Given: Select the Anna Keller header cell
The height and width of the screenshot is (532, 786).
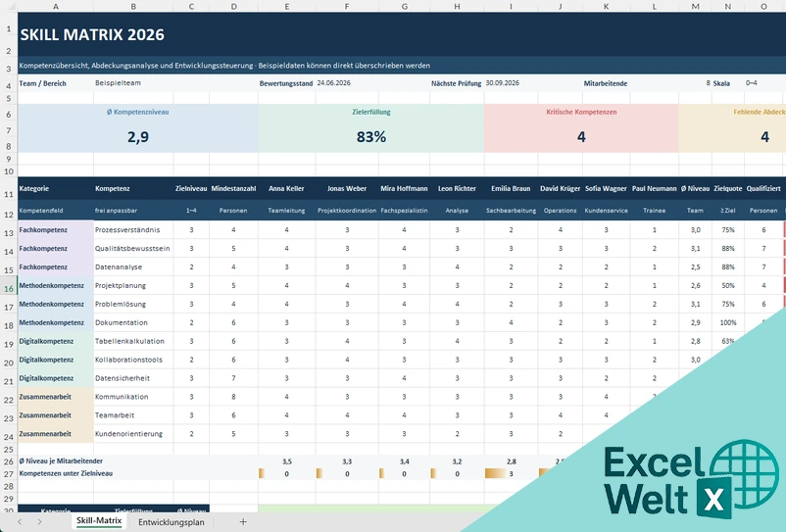Looking at the screenshot, I should click(x=287, y=188).
